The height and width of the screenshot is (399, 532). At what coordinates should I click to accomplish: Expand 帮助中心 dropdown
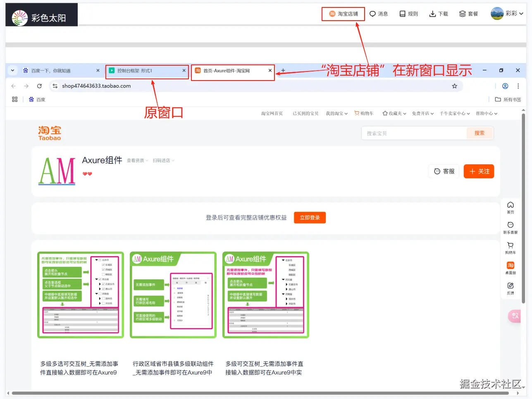pyautogui.click(x=487, y=113)
